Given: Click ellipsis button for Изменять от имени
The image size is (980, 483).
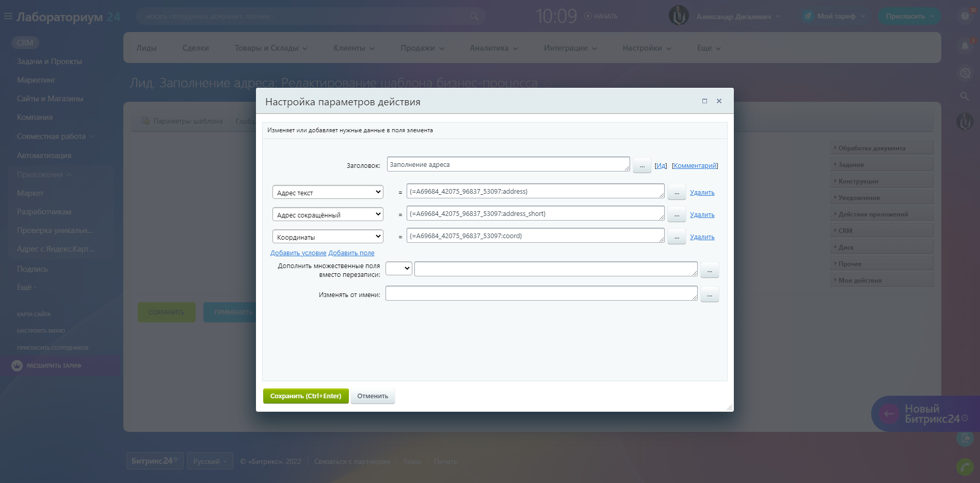Looking at the screenshot, I should click(710, 294).
